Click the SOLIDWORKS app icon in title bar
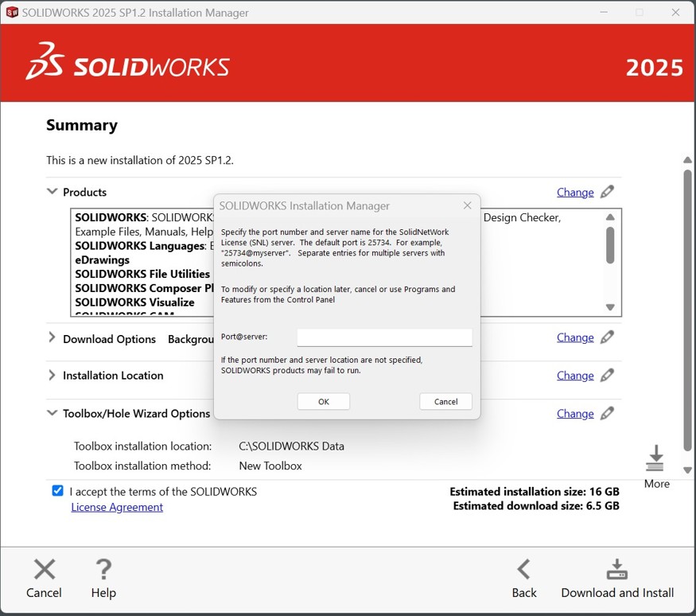 pos(12,13)
